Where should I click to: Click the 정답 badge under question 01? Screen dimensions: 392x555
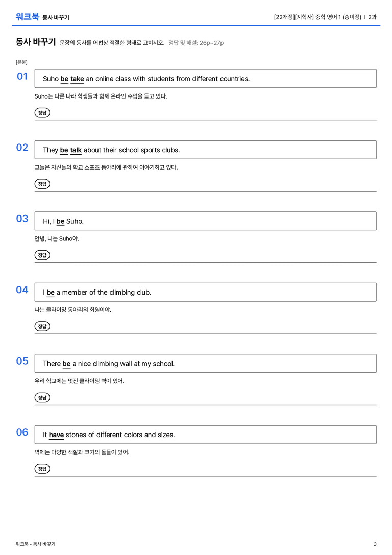[x=42, y=112]
